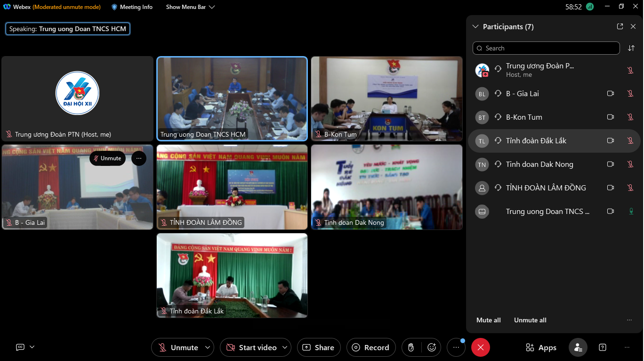Click the raise hand icon
Viewport: 644px width, 361px height.
pos(411,347)
